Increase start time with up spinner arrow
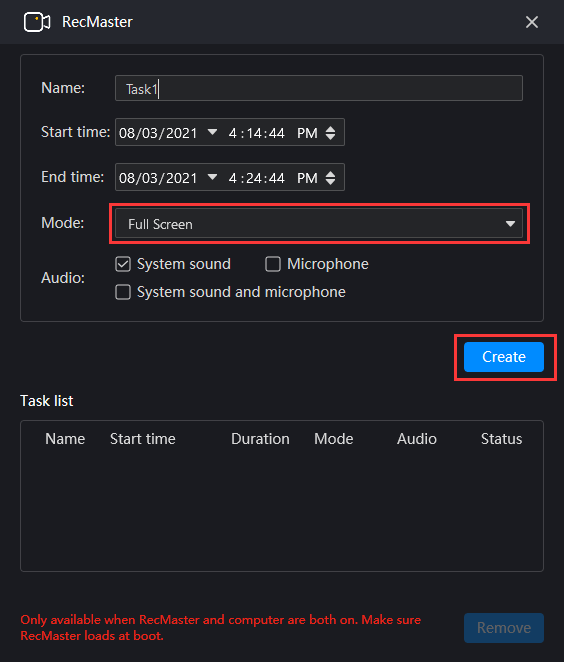 point(331,129)
